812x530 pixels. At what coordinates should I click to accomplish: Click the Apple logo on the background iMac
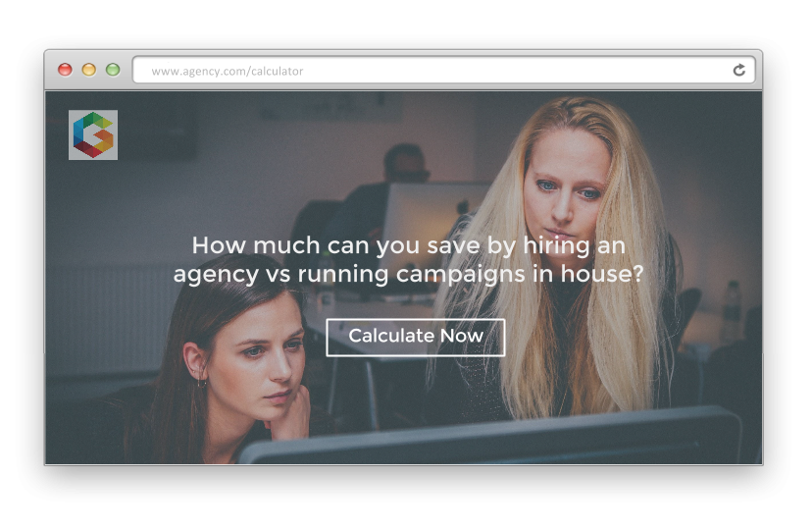pos(463,207)
